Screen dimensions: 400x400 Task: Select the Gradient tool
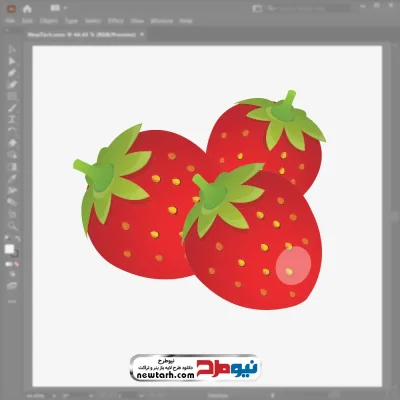pos(12,167)
